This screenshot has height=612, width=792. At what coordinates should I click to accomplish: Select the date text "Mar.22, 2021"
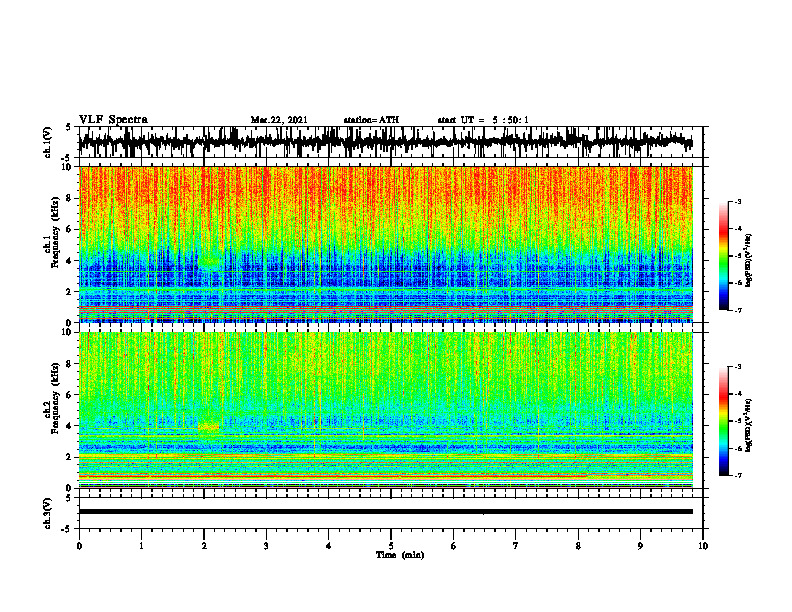click(279, 120)
